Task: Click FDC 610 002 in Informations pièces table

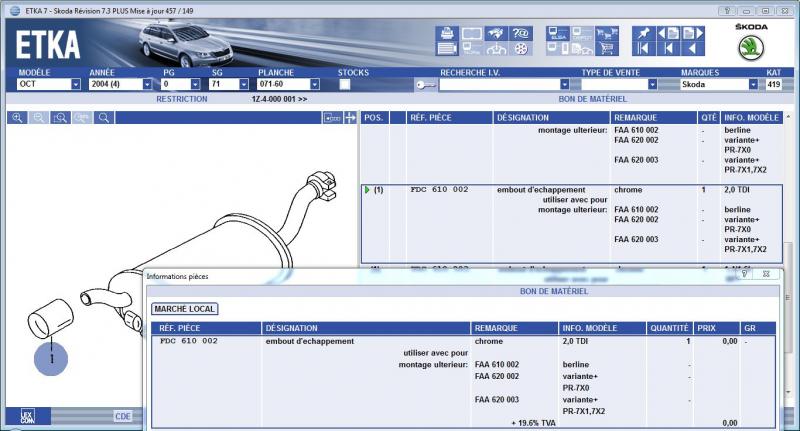Action: click(189, 341)
